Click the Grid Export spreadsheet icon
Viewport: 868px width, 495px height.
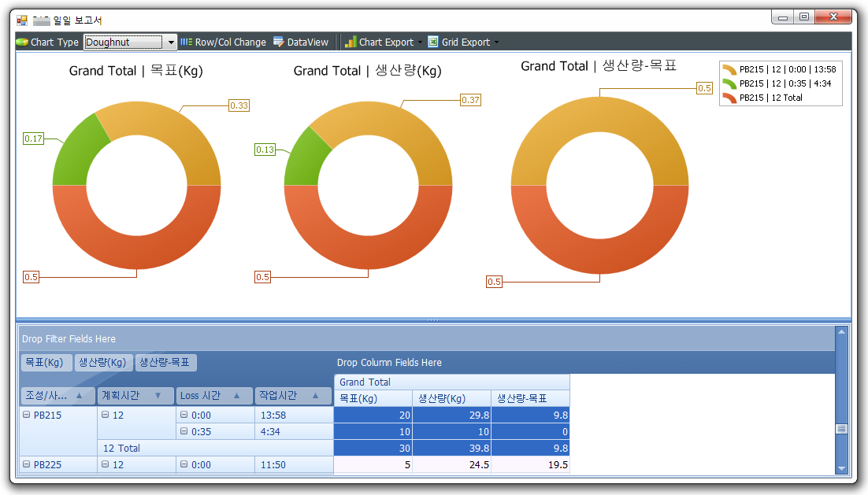(433, 42)
